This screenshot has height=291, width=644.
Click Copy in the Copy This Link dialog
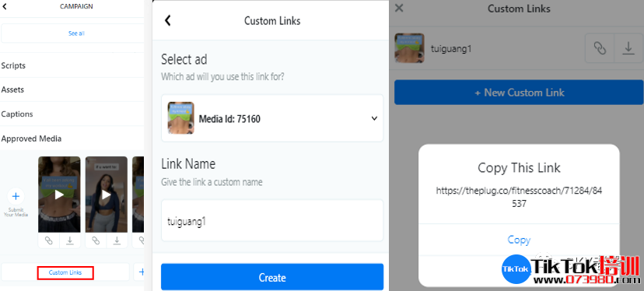(x=519, y=240)
